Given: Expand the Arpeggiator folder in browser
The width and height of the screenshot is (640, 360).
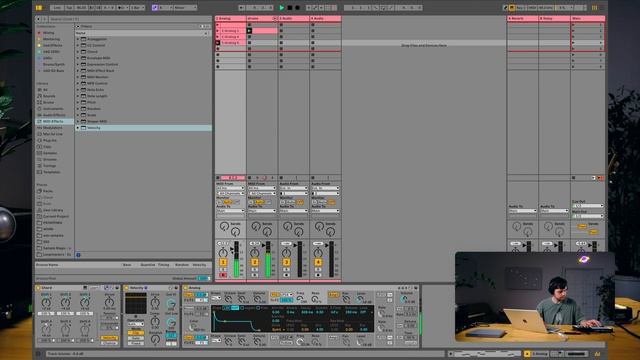Looking at the screenshot, I should pyautogui.click(x=78, y=39).
